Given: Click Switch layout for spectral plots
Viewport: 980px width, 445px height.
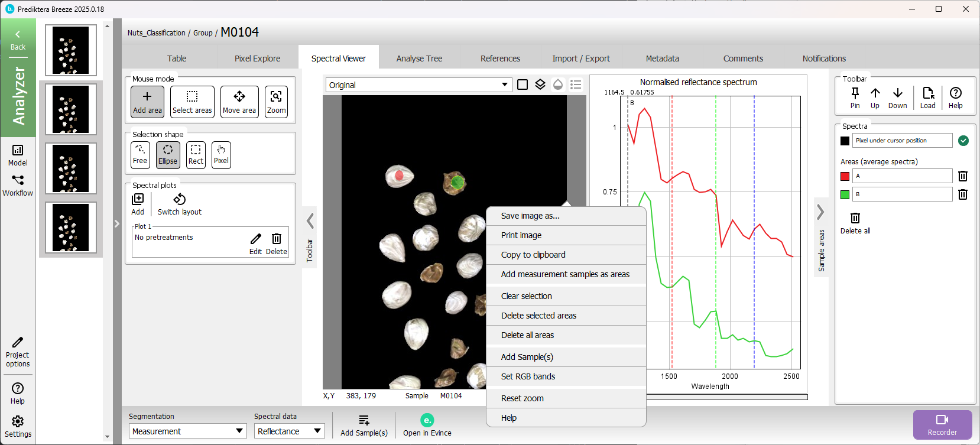Looking at the screenshot, I should point(179,204).
